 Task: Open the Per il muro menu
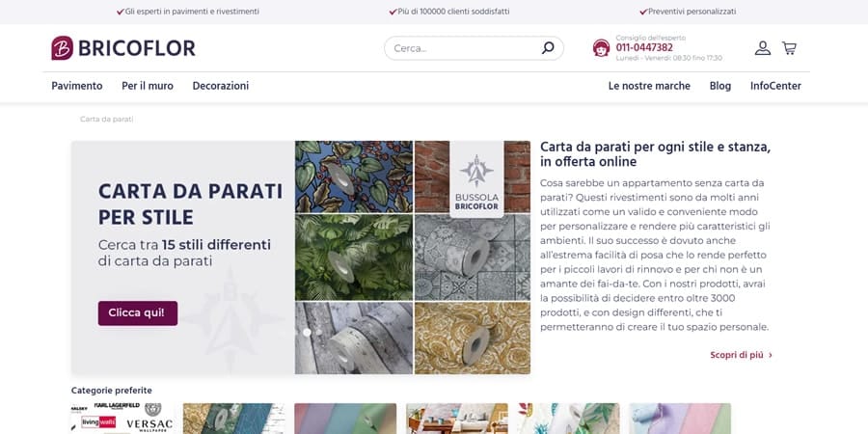coord(148,86)
